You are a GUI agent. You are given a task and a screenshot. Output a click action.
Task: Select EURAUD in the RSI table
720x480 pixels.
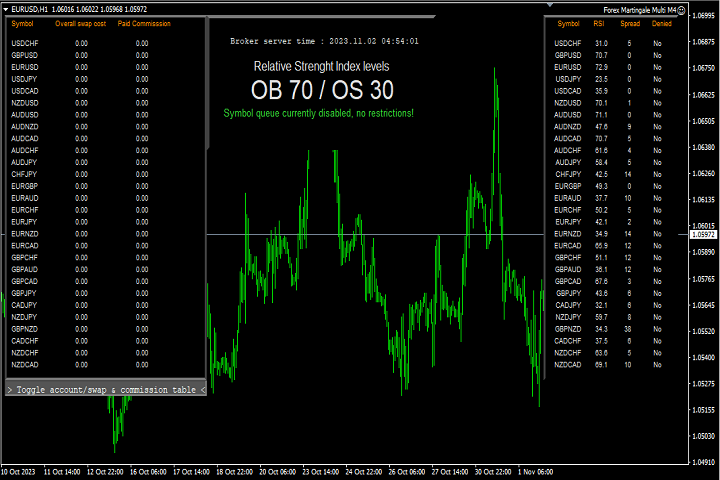[568, 198]
